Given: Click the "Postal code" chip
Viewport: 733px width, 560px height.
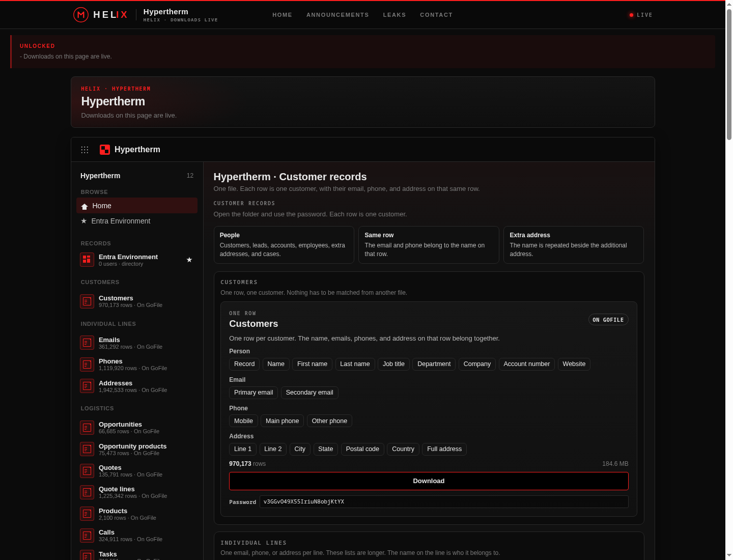Looking at the screenshot, I should tap(362, 449).
